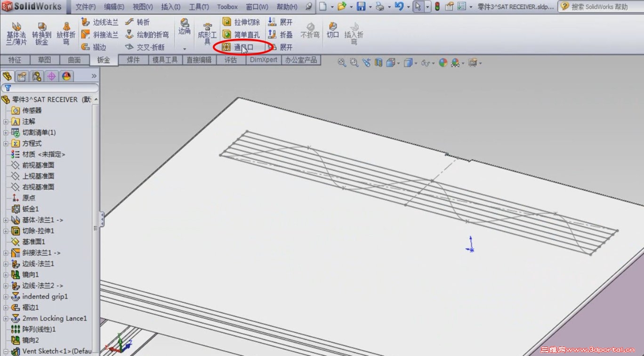Open the 插入(I) menu
The image size is (644, 356).
(x=170, y=7)
